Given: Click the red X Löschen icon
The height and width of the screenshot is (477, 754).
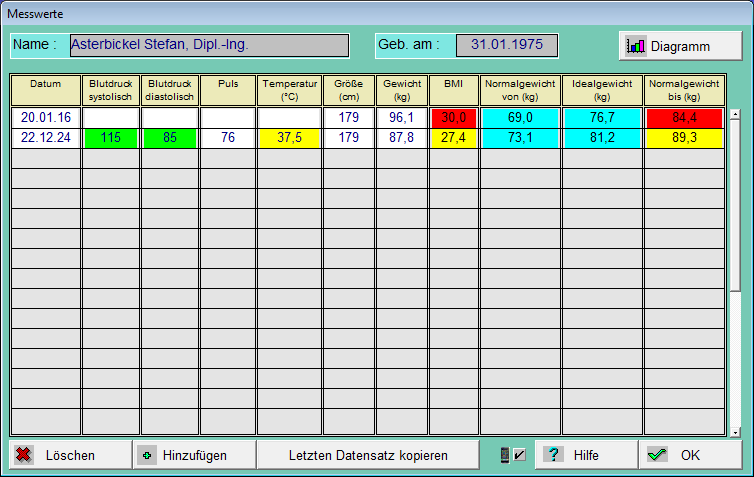Looking at the screenshot, I should click(24, 455).
